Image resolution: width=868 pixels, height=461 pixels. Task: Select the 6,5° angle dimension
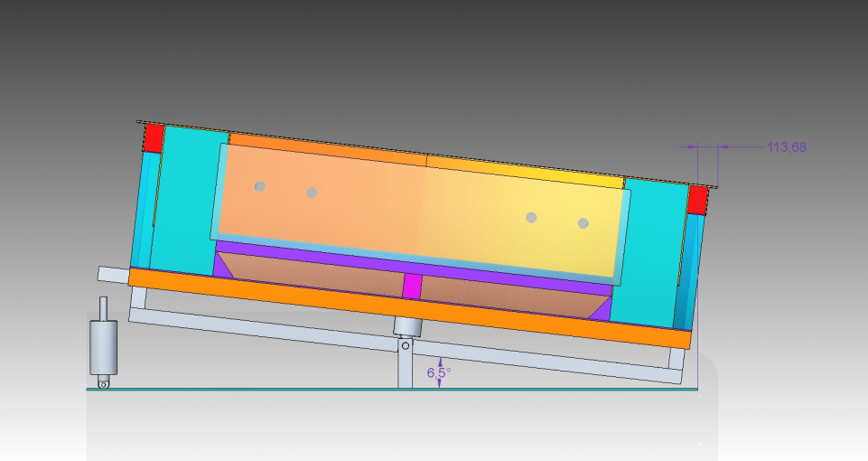click(x=439, y=372)
